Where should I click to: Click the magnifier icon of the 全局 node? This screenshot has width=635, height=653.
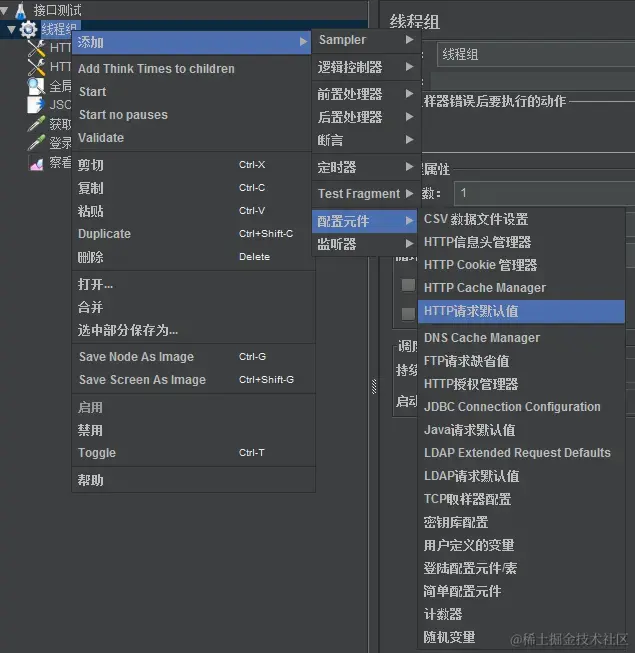click(x=36, y=86)
